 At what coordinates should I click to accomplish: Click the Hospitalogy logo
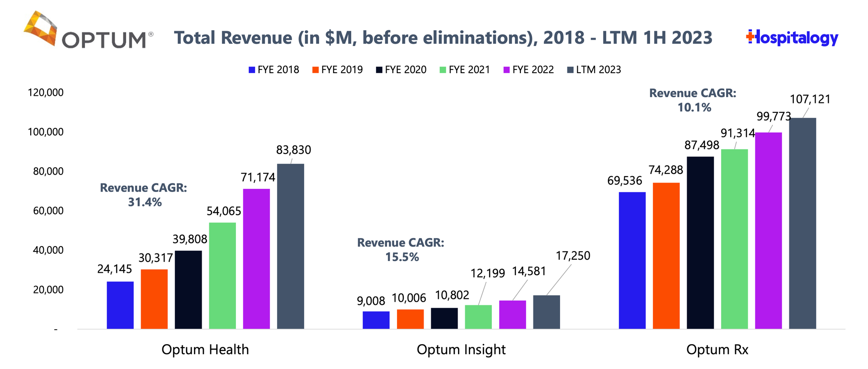(x=792, y=37)
